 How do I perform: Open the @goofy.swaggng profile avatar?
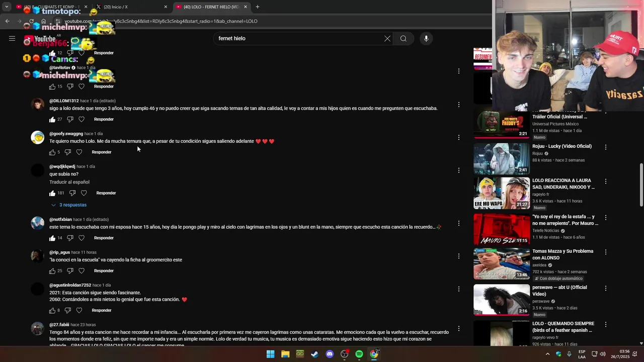point(38,137)
